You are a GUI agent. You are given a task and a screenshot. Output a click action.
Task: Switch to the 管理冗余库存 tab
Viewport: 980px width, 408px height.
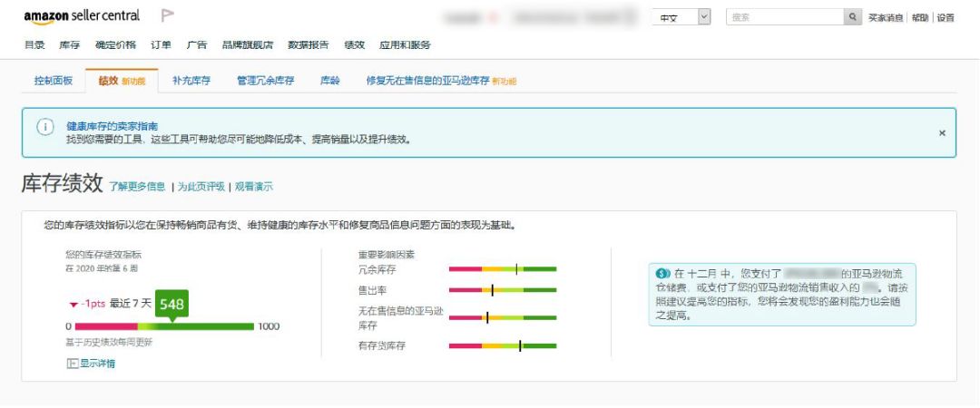265,81
